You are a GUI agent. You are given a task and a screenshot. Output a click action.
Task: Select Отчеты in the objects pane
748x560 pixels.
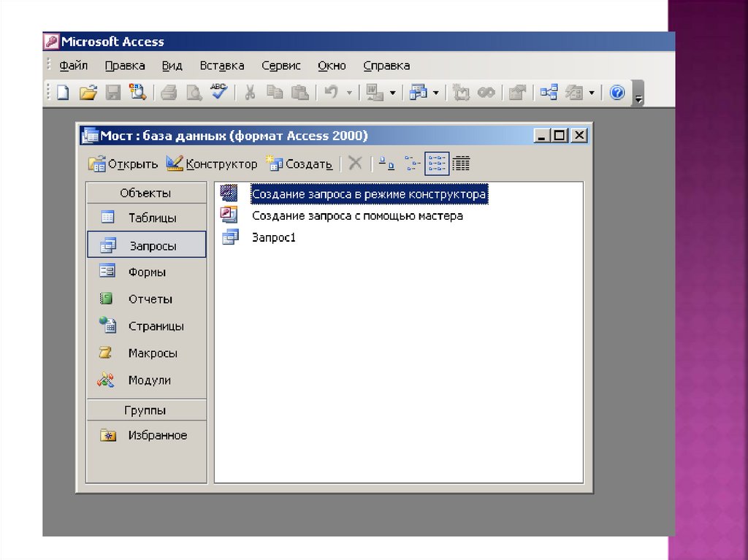click(146, 299)
